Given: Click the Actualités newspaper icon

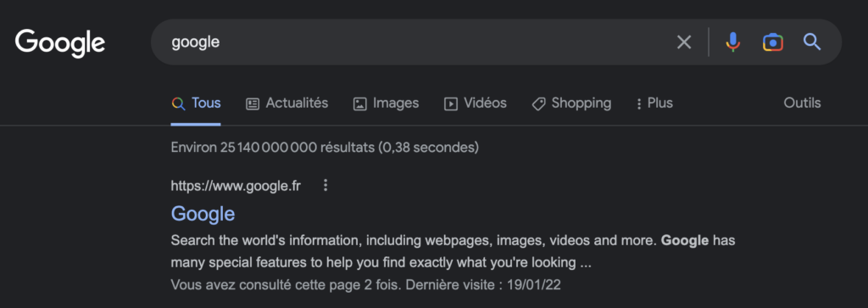Looking at the screenshot, I should coord(253,104).
